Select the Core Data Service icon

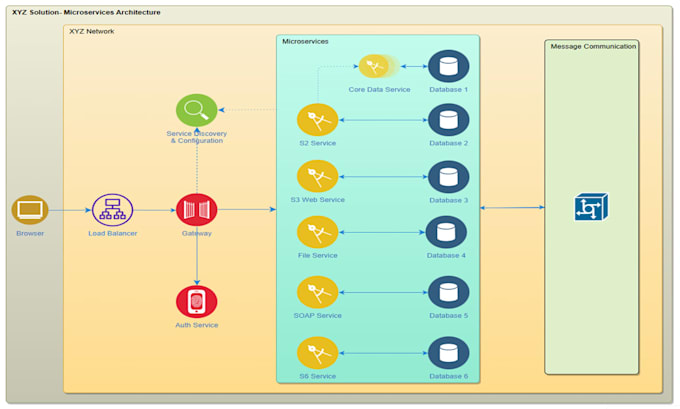(x=378, y=66)
